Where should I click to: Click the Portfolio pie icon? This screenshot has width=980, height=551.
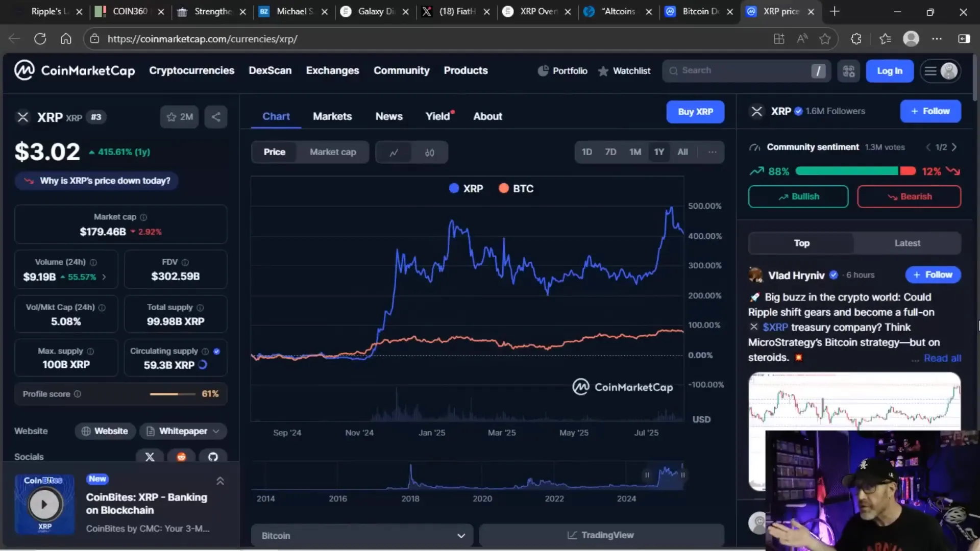(543, 71)
